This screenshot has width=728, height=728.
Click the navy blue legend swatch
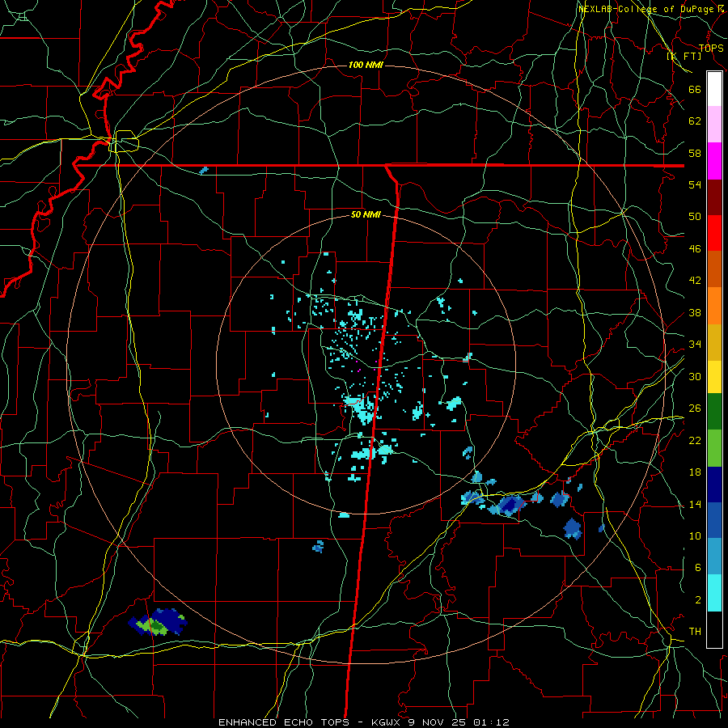tap(714, 485)
